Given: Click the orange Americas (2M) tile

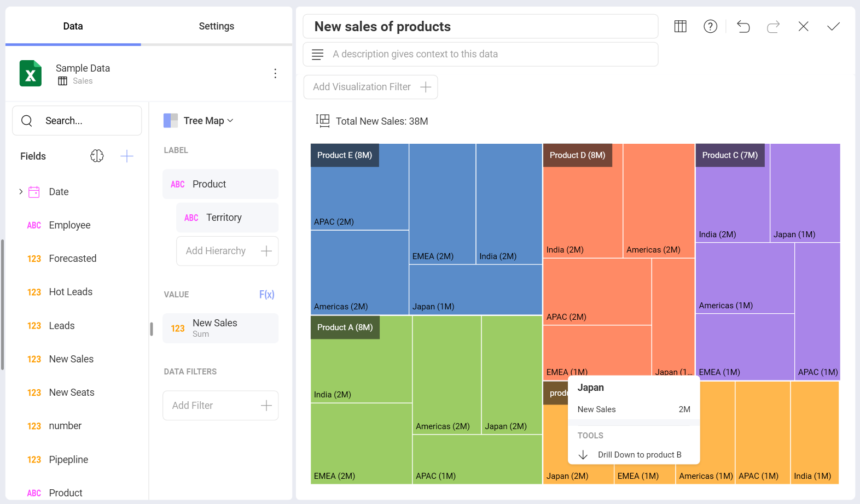Looking at the screenshot, I should pos(659,201).
